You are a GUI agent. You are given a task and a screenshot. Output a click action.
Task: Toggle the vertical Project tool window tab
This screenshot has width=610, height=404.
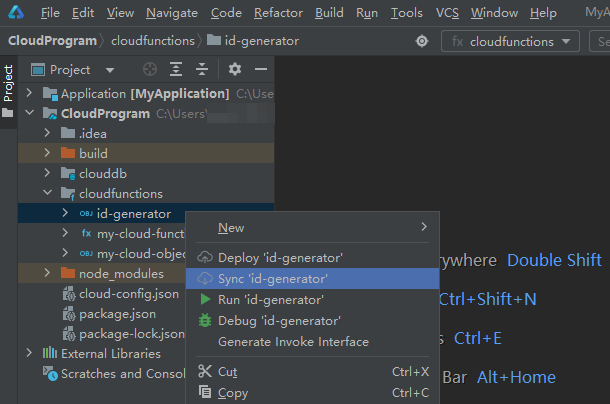(x=8, y=84)
